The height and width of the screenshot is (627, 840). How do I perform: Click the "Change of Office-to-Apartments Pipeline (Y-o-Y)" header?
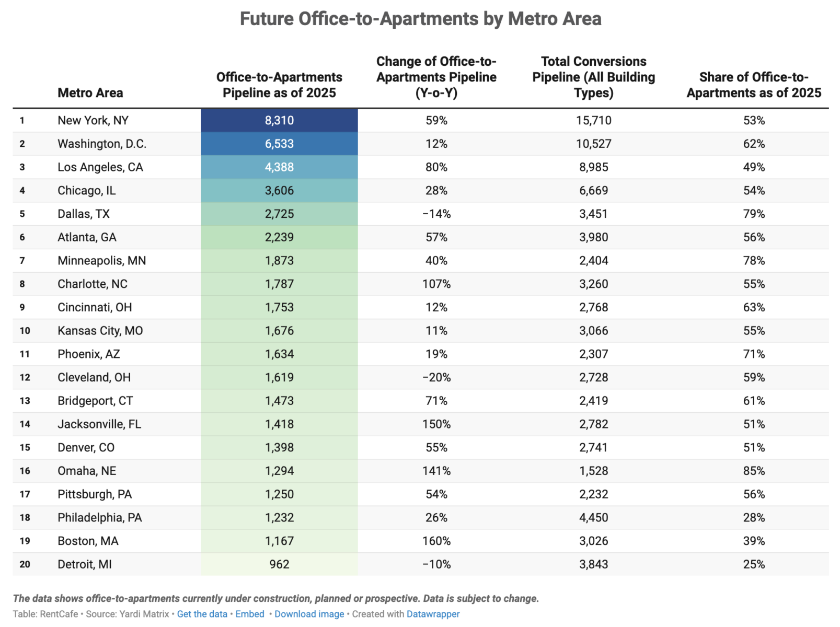point(436,77)
